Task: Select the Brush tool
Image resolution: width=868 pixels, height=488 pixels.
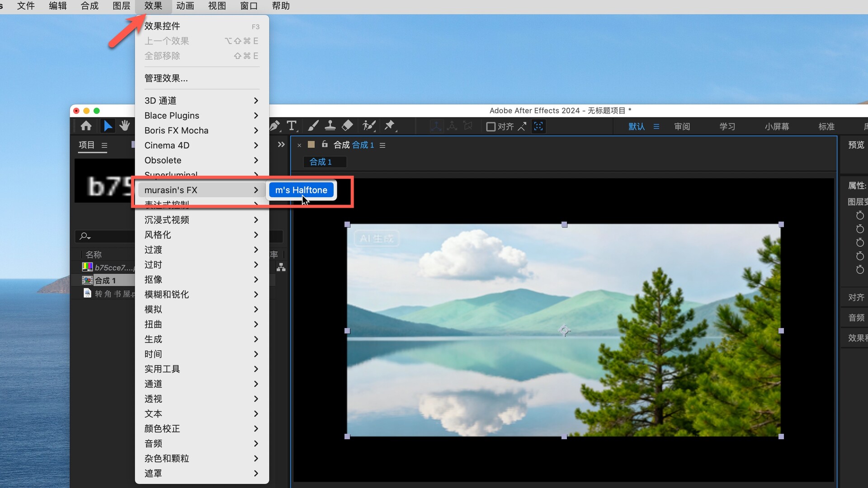Action: point(313,126)
